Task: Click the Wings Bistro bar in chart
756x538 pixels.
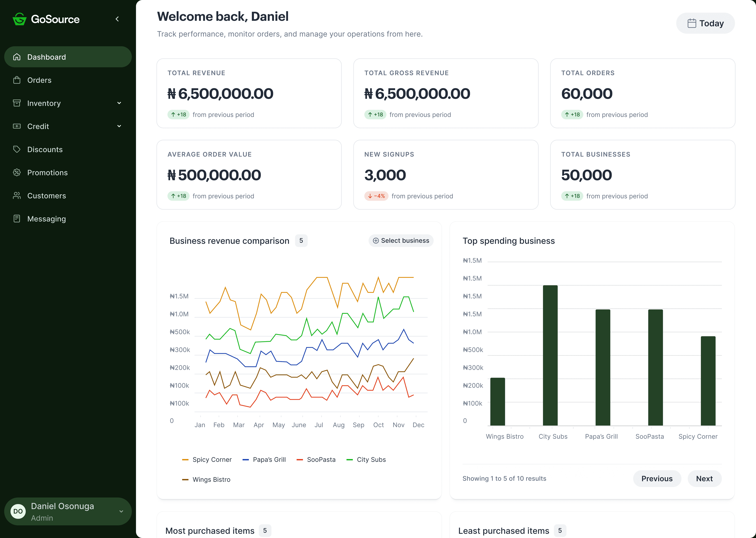Action: click(498, 401)
